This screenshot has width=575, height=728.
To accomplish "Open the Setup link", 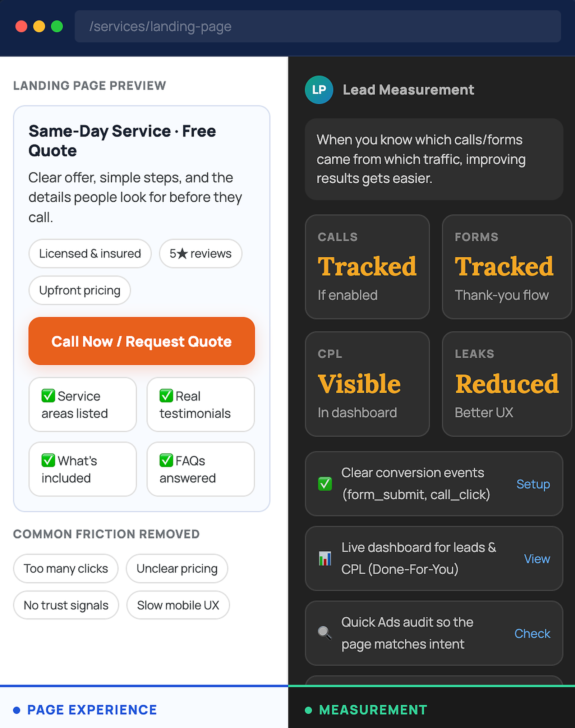I will [x=533, y=484].
